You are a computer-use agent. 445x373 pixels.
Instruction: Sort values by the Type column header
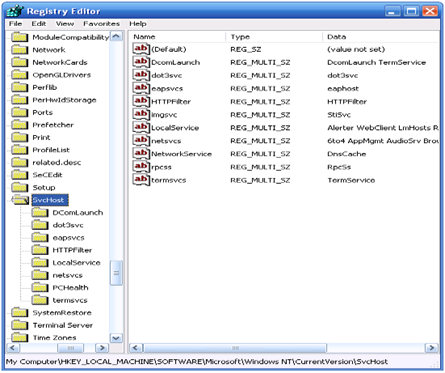274,37
